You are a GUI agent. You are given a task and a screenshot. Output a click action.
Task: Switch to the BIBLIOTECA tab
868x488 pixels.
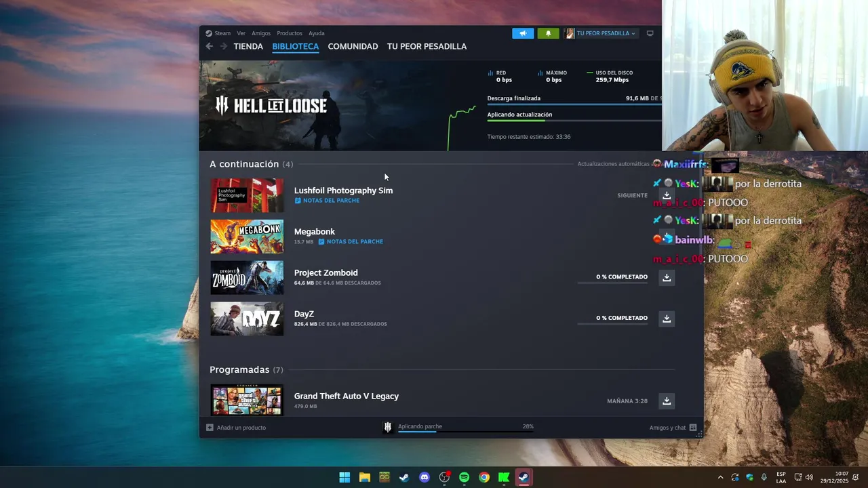[295, 47]
